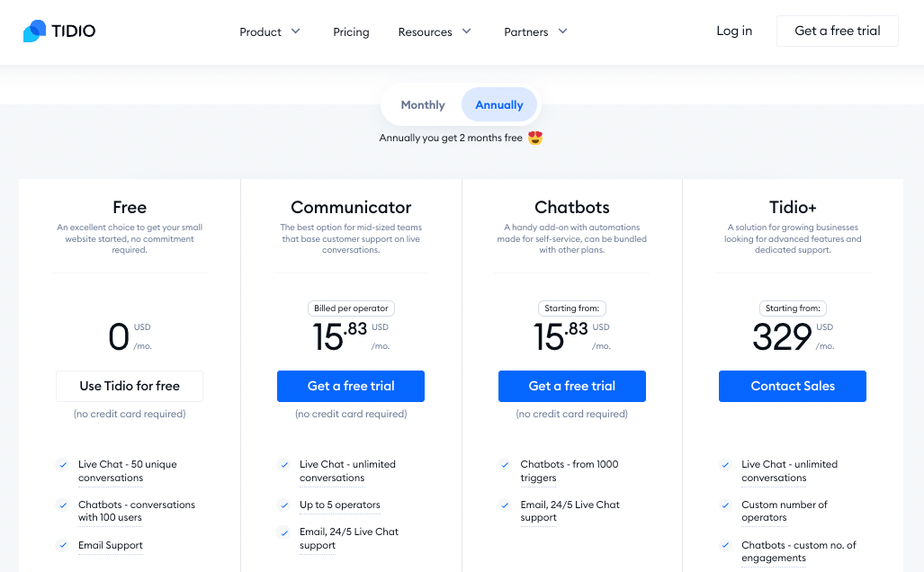Click the Log in link
Image resolution: width=924 pixels, height=572 pixels.
pyautogui.click(x=734, y=31)
